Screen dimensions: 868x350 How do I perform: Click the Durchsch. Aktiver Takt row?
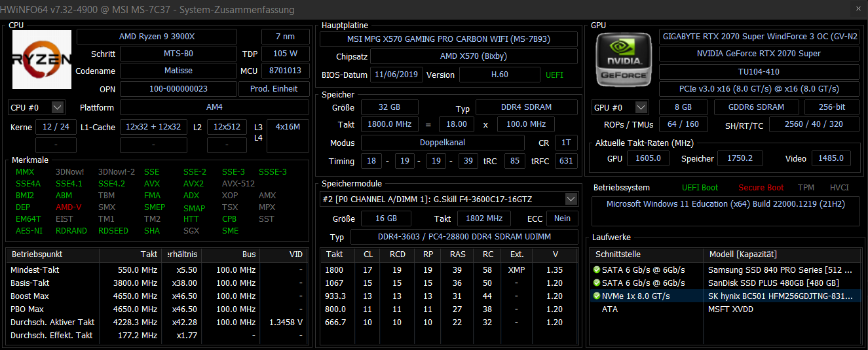pos(156,323)
